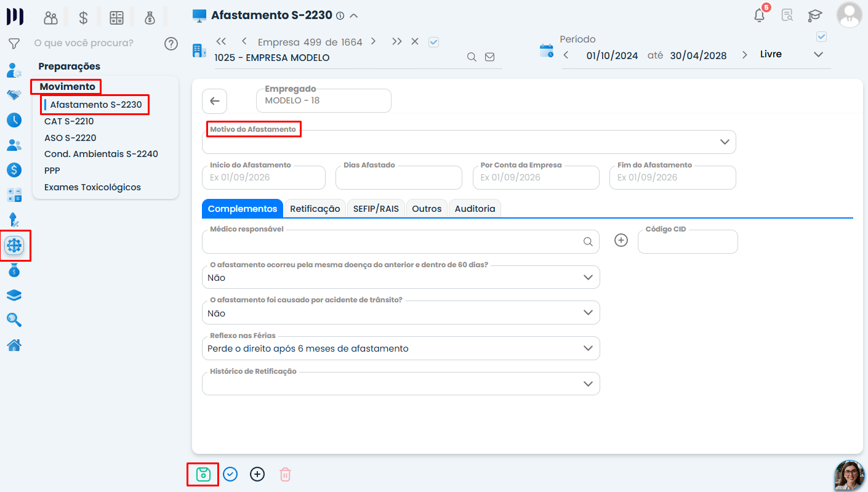
Task: Click the circled checkmark icon in bottom toolbar
Action: point(230,474)
